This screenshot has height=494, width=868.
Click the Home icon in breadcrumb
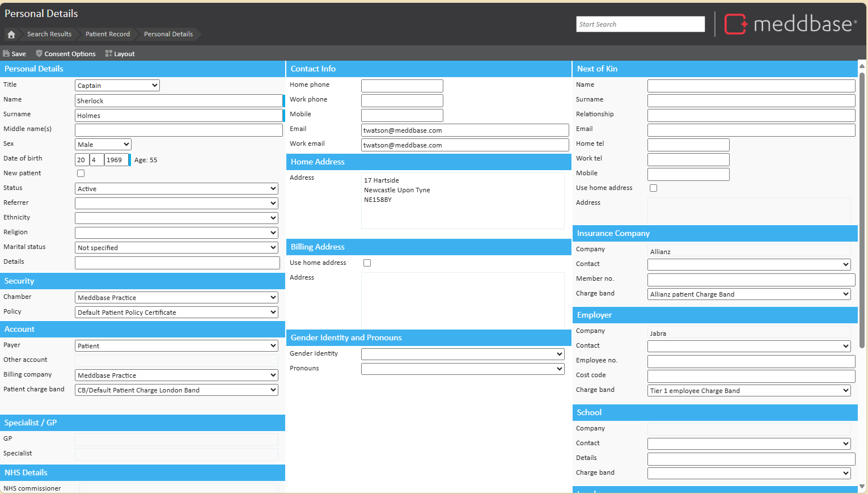[11, 35]
